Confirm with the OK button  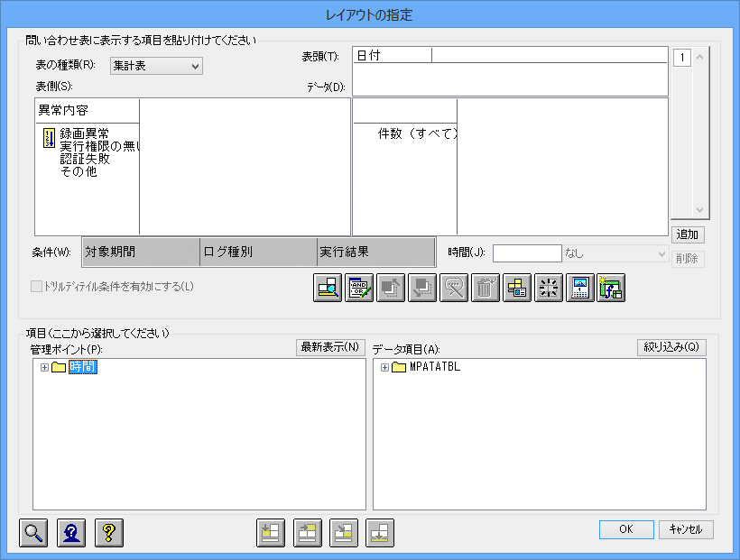[x=626, y=529]
